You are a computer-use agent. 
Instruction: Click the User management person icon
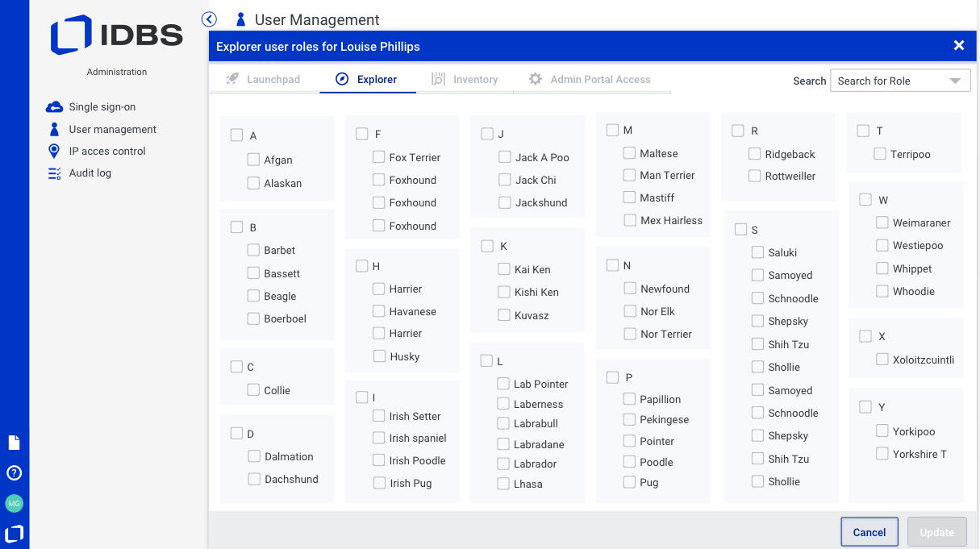pos(54,129)
